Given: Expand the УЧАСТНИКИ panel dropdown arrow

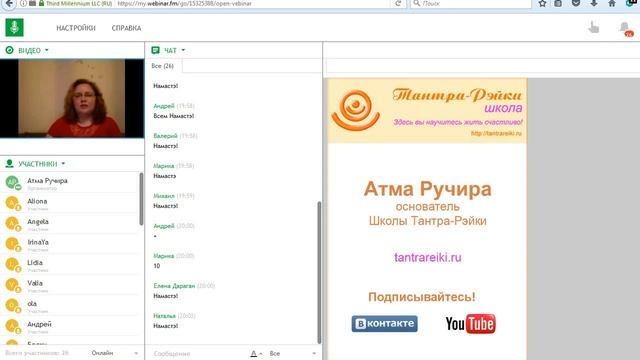Looking at the screenshot, I should coord(63,164).
